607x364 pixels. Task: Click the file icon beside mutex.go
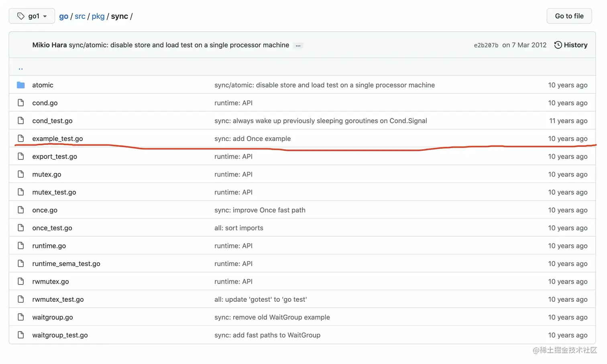(x=21, y=174)
